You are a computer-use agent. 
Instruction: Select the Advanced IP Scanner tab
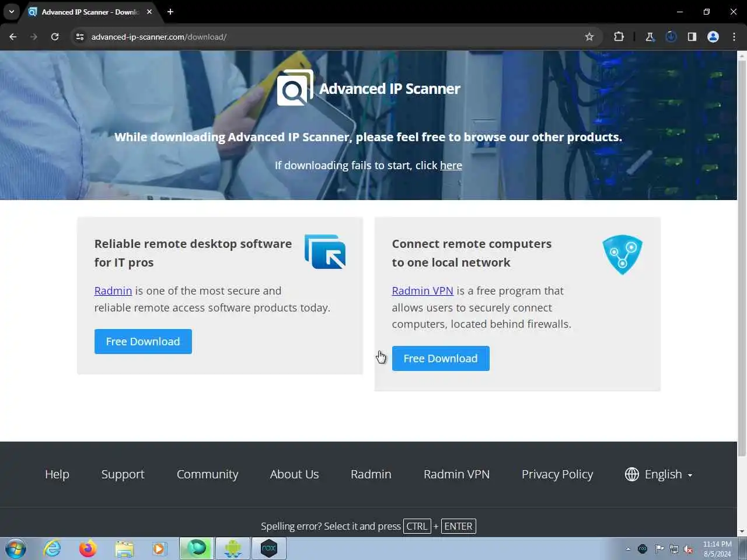[x=90, y=12]
